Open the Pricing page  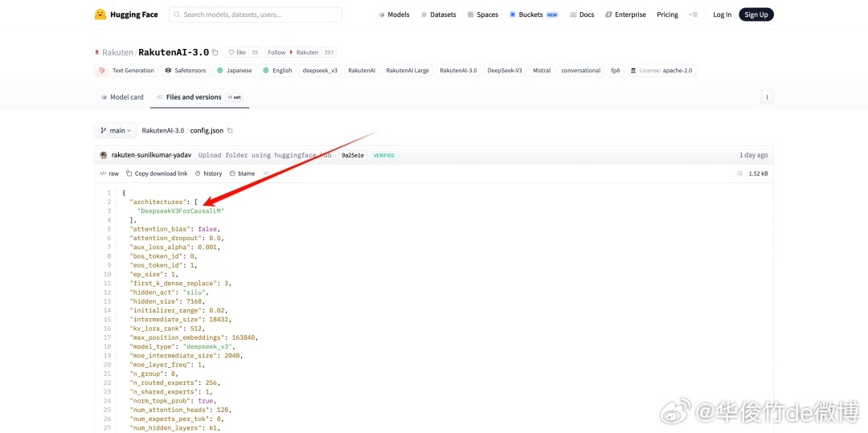[x=667, y=15]
